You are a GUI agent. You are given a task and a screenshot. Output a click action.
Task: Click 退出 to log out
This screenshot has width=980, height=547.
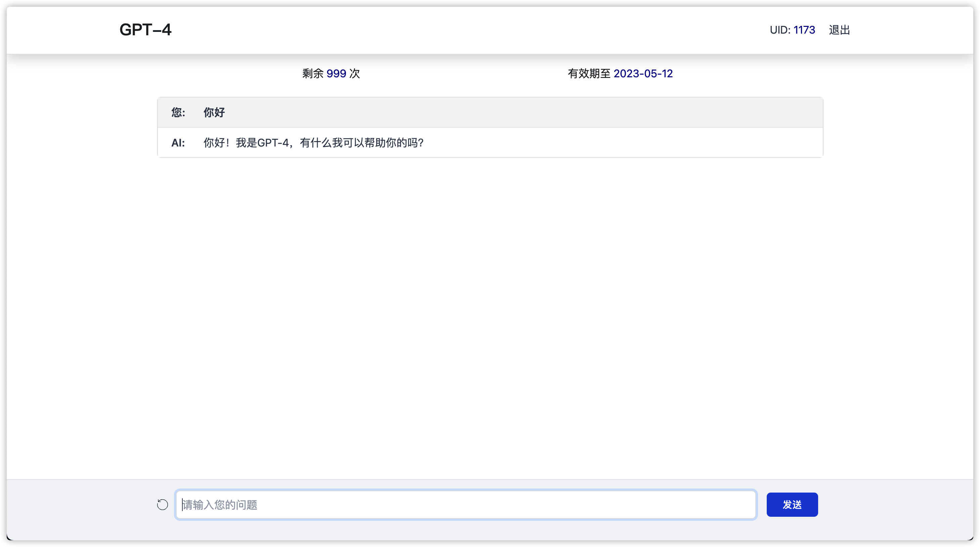click(839, 30)
